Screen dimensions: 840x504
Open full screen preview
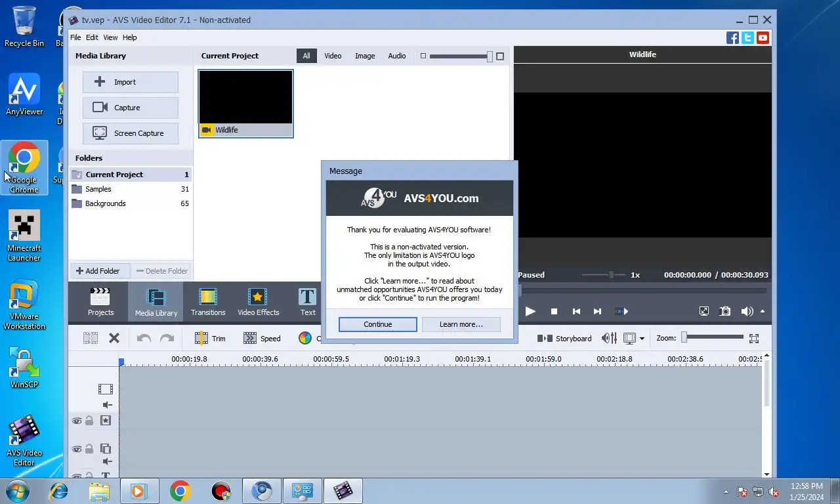(703, 312)
